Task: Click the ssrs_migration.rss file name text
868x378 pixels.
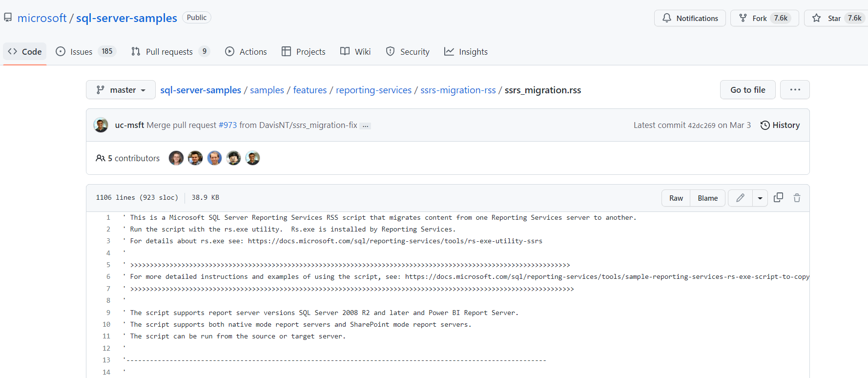Action: click(x=543, y=90)
